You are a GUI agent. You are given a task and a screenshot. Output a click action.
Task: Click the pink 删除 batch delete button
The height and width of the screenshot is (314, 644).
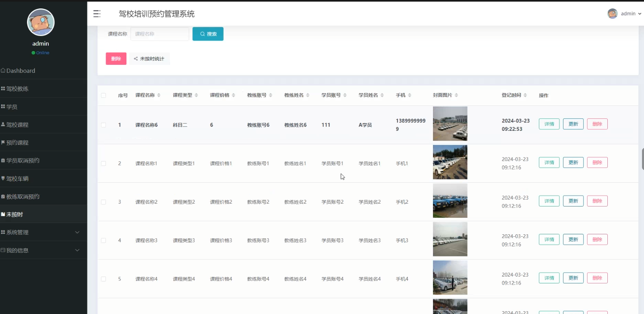pos(116,59)
